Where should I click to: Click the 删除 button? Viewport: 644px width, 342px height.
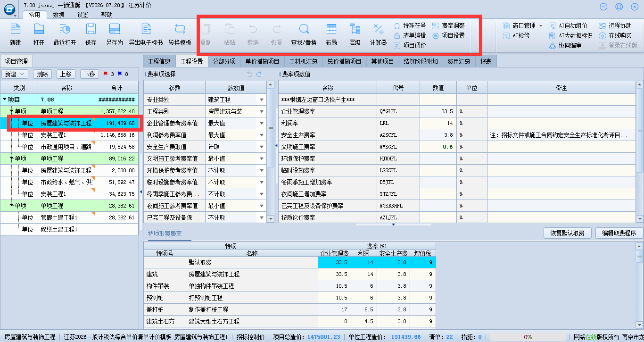coord(42,74)
